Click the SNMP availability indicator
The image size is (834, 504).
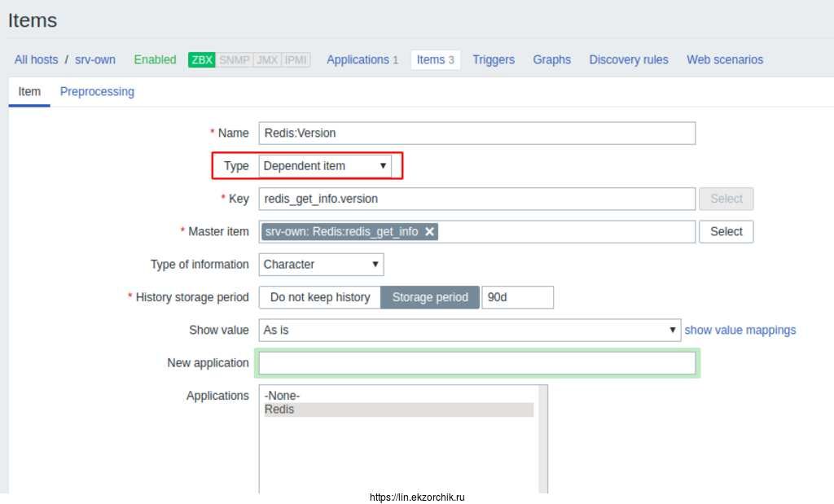tap(234, 60)
